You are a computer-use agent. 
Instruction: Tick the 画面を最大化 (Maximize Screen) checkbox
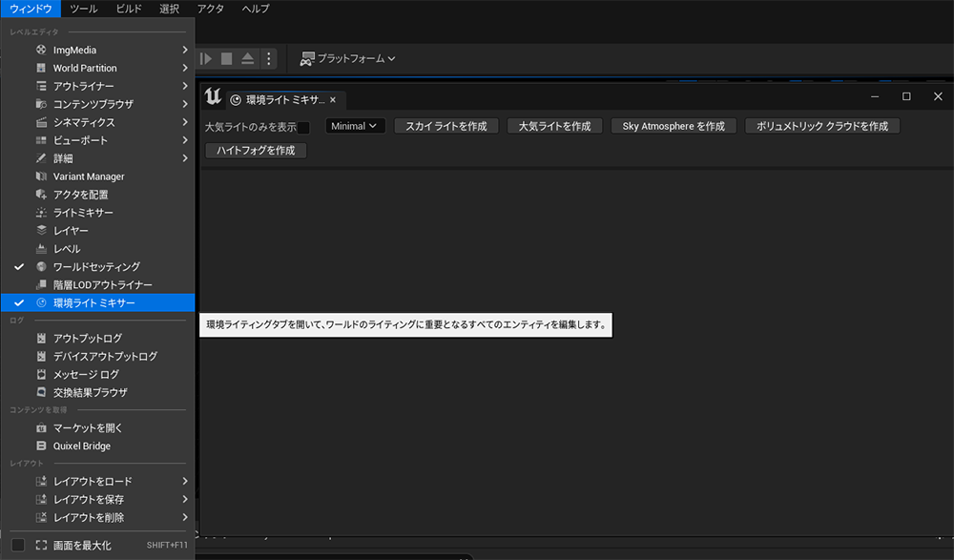[18, 545]
